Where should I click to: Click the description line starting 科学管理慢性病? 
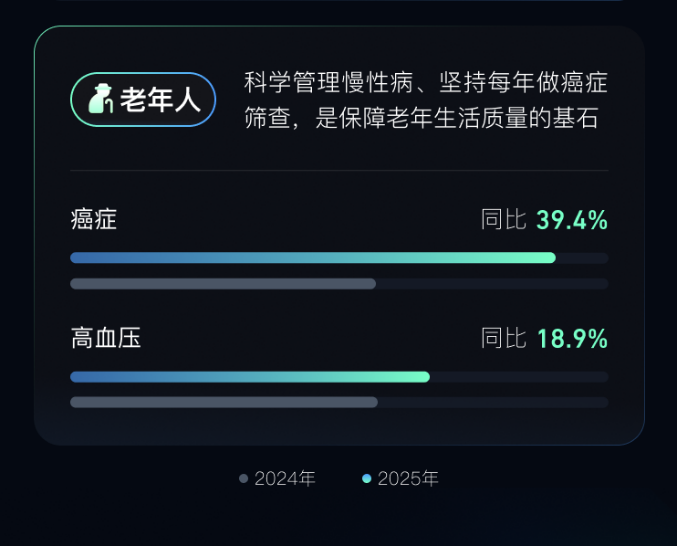pos(425,83)
